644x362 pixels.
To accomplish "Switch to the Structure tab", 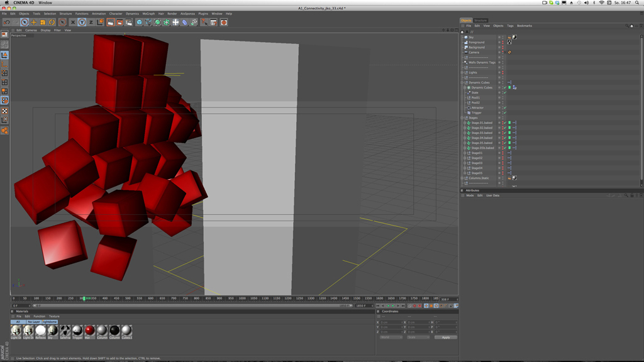I will pos(480,20).
